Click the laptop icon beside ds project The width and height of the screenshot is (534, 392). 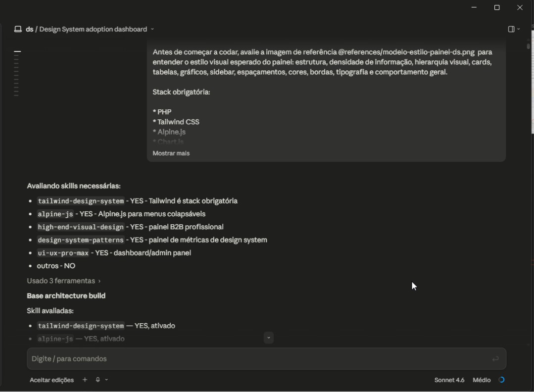pos(18,29)
